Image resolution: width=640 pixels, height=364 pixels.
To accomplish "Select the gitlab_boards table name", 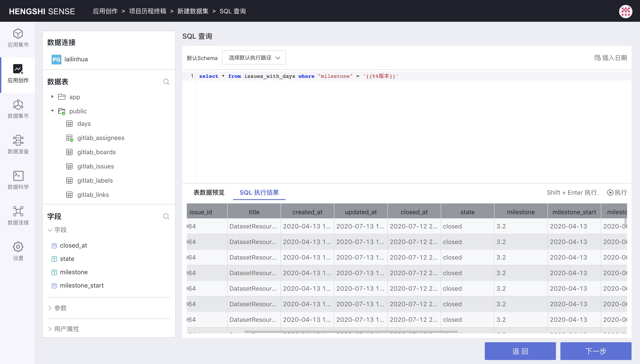I will (96, 152).
